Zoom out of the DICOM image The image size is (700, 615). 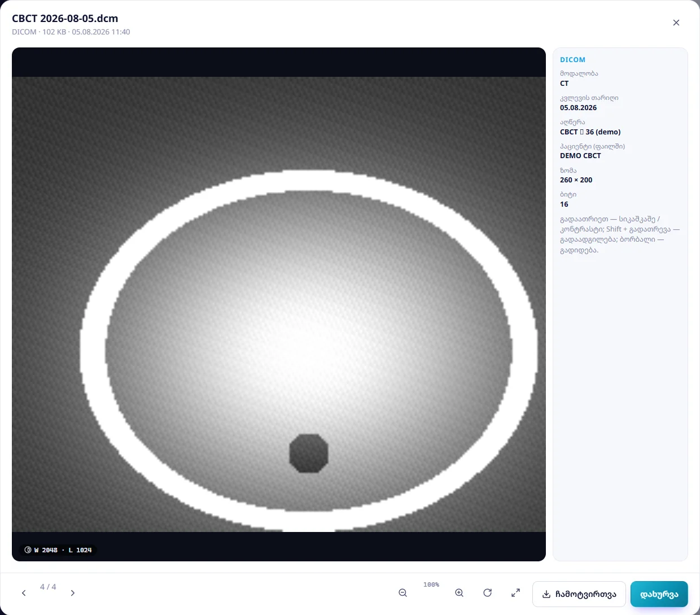click(x=403, y=593)
